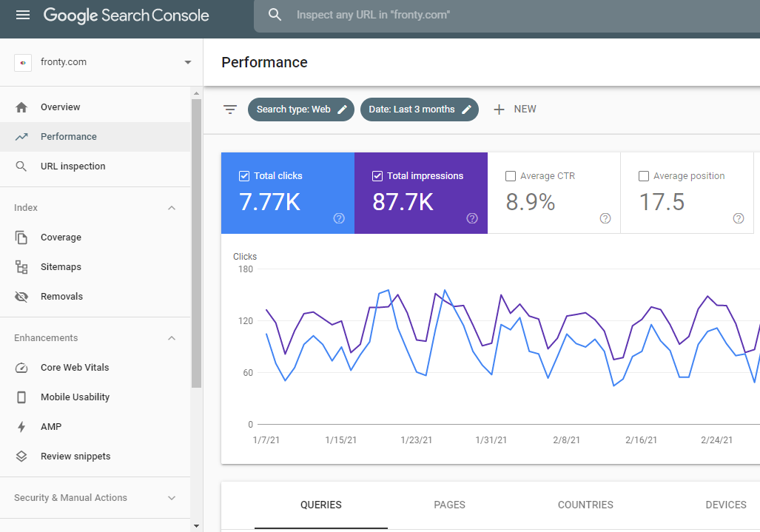
Task: Click the Google Search Console logo
Action: (x=126, y=15)
